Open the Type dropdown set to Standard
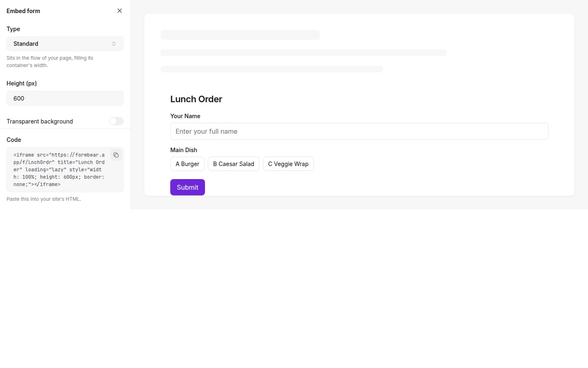 (65, 44)
